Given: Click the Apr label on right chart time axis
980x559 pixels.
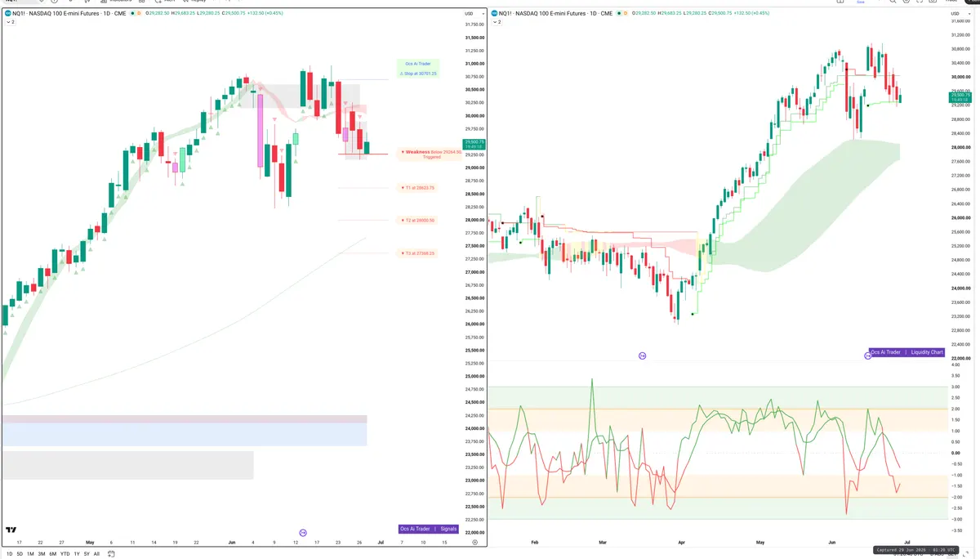Looking at the screenshot, I should [x=682, y=542].
